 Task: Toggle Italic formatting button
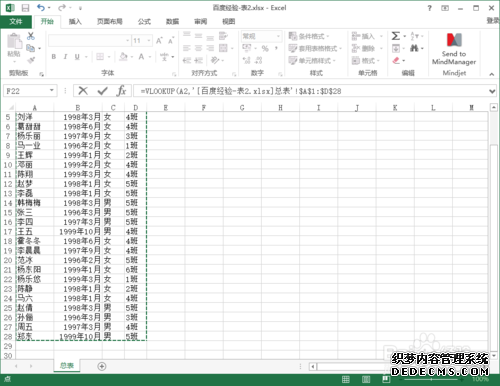[65, 57]
